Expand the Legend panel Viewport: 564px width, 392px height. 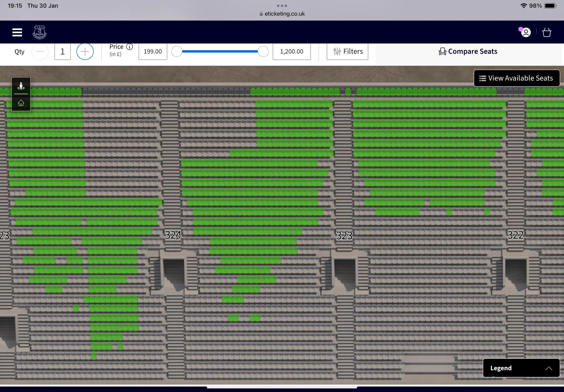point(521,368)
